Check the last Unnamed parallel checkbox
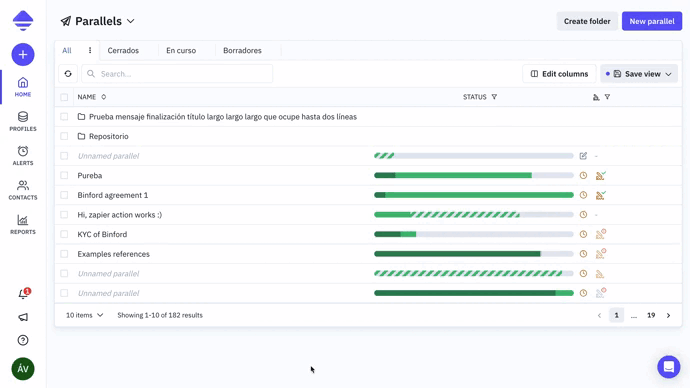This screenshot has width=690, height=388. point(64,293)
